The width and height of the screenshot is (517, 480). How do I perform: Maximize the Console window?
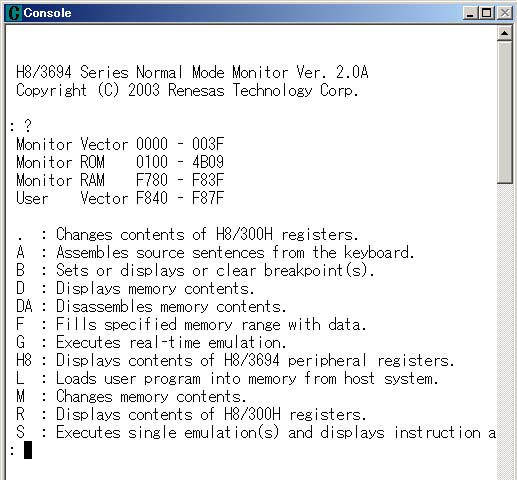[x=487, y=13]
